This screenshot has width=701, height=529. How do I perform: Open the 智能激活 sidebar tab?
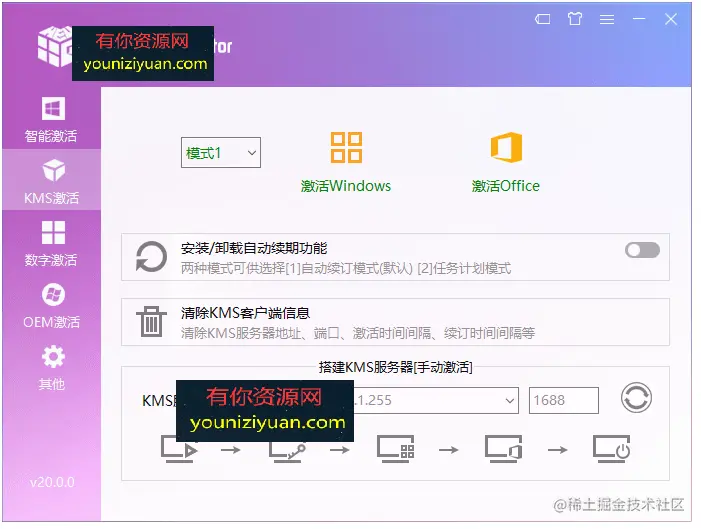click(x=51, y=119)
